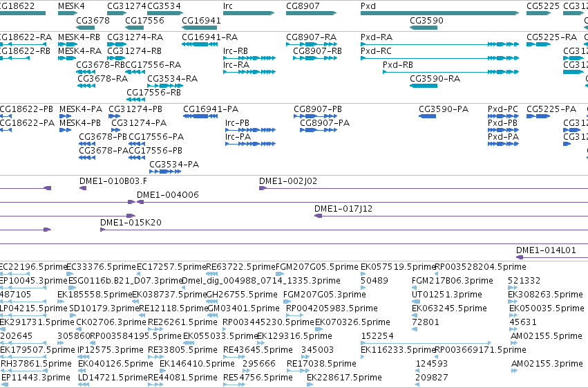Click protein CG3590-PA label
The image size is (588, 388).
tap(444, 109)
